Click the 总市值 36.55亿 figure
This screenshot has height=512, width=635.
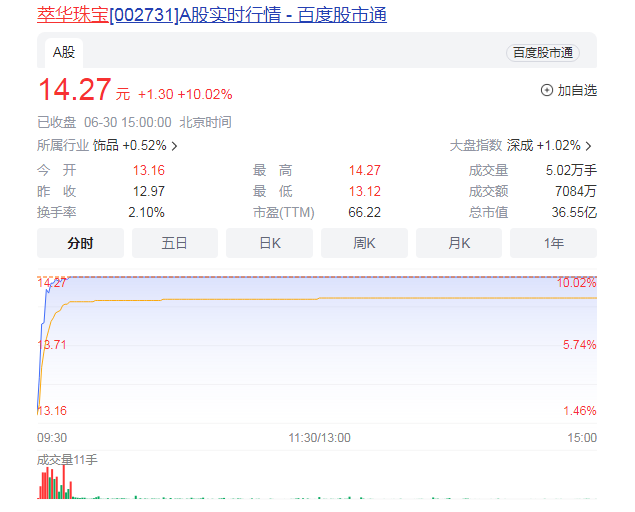pos(576,212)
